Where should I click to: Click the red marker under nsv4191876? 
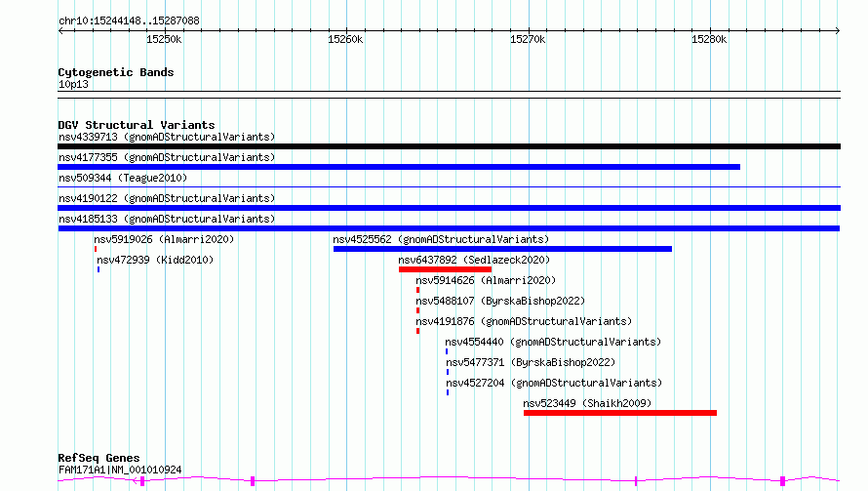pos(418,331)
